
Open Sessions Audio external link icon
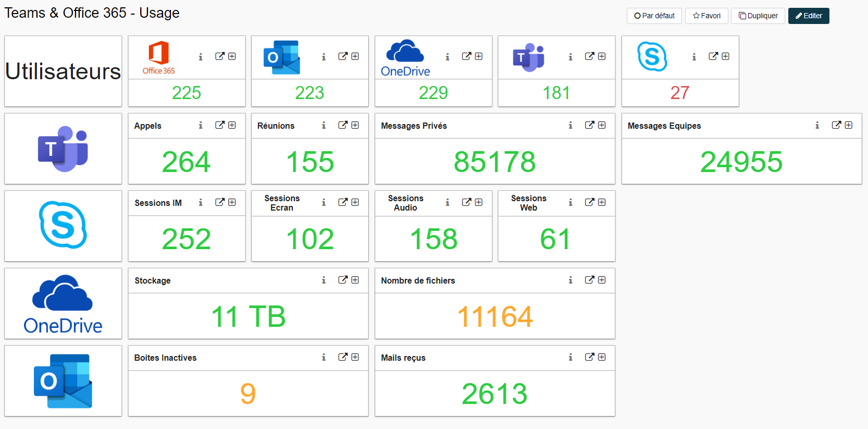coord(466,202)
